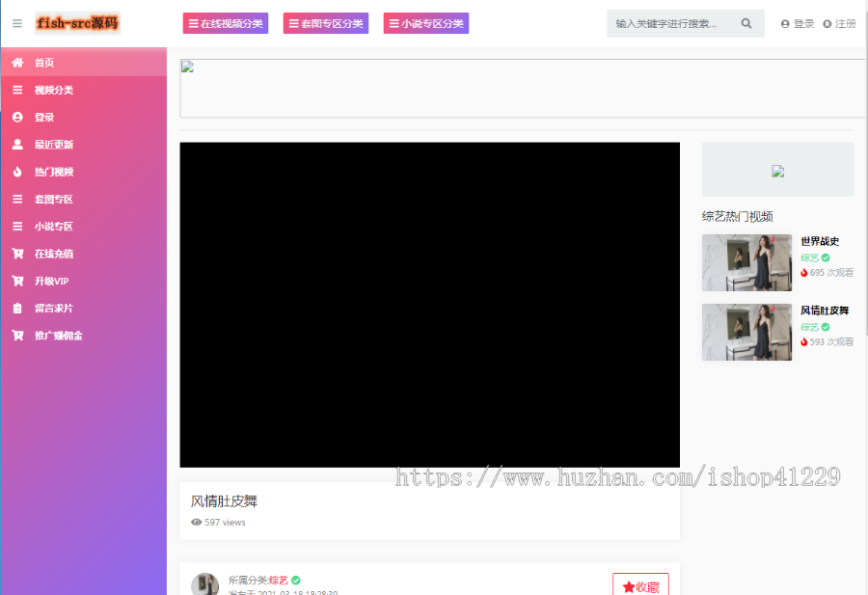Open 热门视频 in the sidebar
This screenshot has height=595, width=868.
tap(84, 172)
